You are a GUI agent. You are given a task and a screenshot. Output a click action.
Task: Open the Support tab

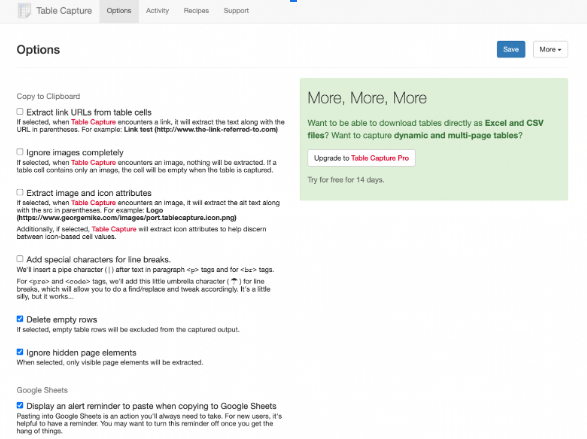(236, 11)
